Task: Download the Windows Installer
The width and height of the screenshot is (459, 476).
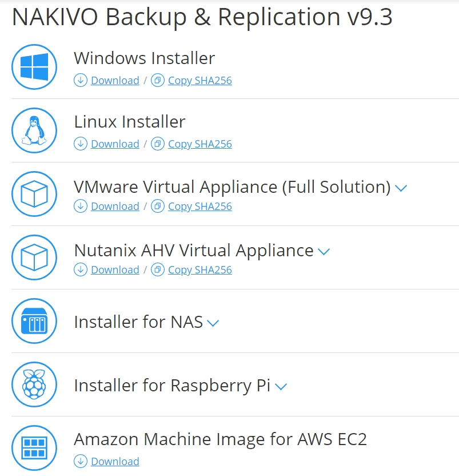Action: click(x=115, y=80)
